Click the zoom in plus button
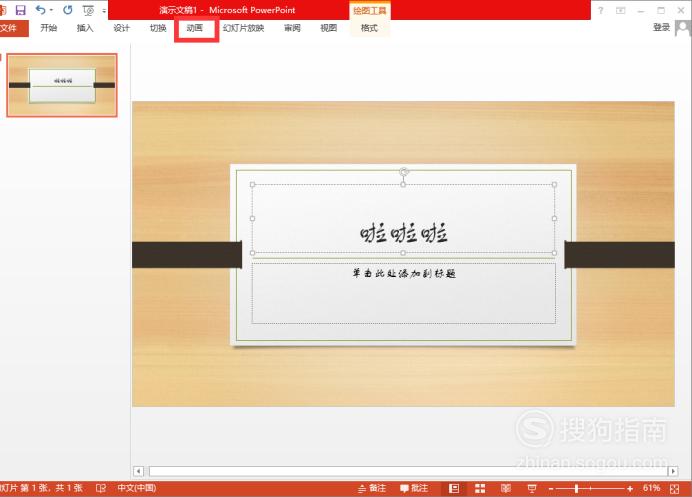 tap(630, 489)
